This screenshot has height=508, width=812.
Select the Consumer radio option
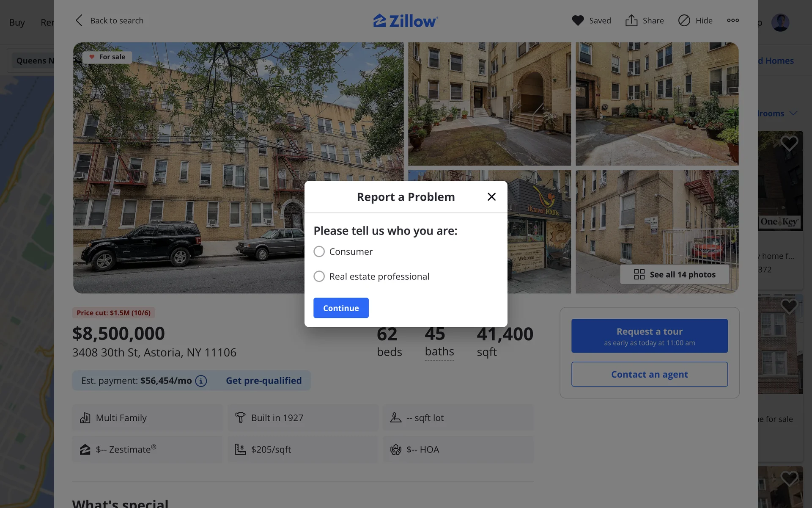point(319,251)
